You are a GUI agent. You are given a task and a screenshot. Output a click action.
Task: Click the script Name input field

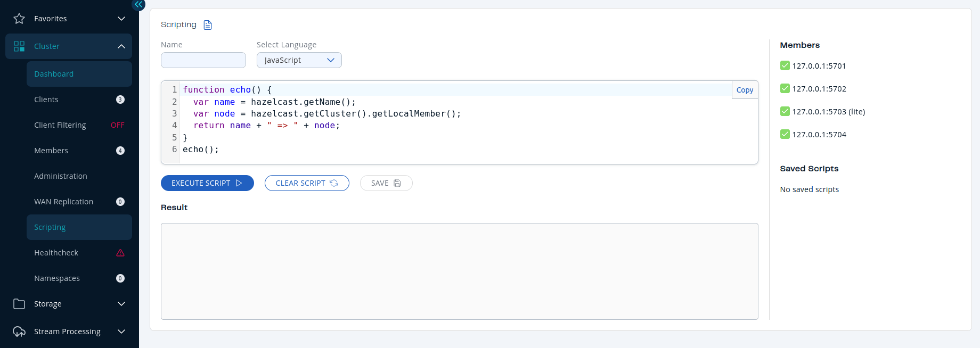pos(203,60)
